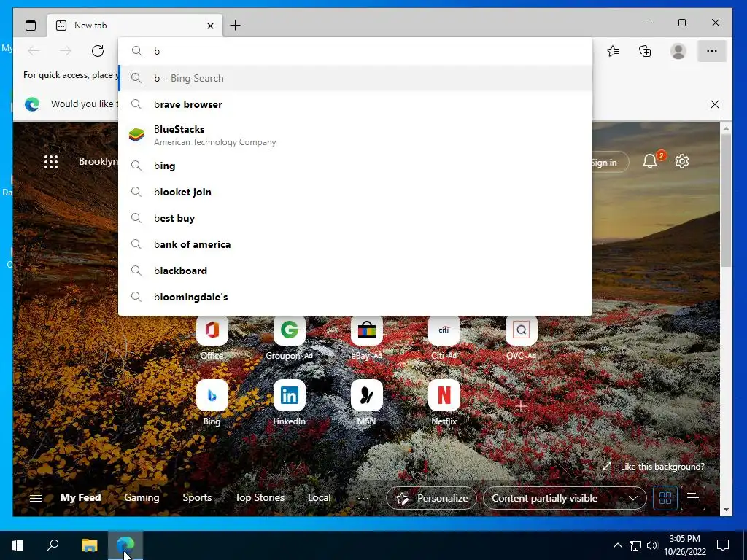
Task: Open page settings gear icon
Action: 682,161
